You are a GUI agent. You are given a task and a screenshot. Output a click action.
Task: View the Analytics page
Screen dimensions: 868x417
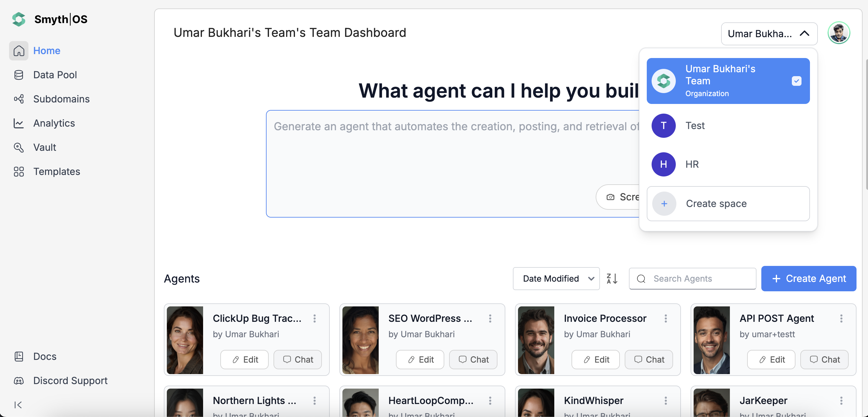click(x=54, y=123)
